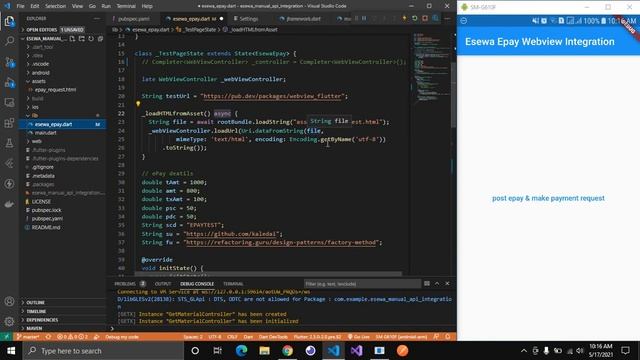Click the debug toolbar hot reload lightning

pos(404,18)
